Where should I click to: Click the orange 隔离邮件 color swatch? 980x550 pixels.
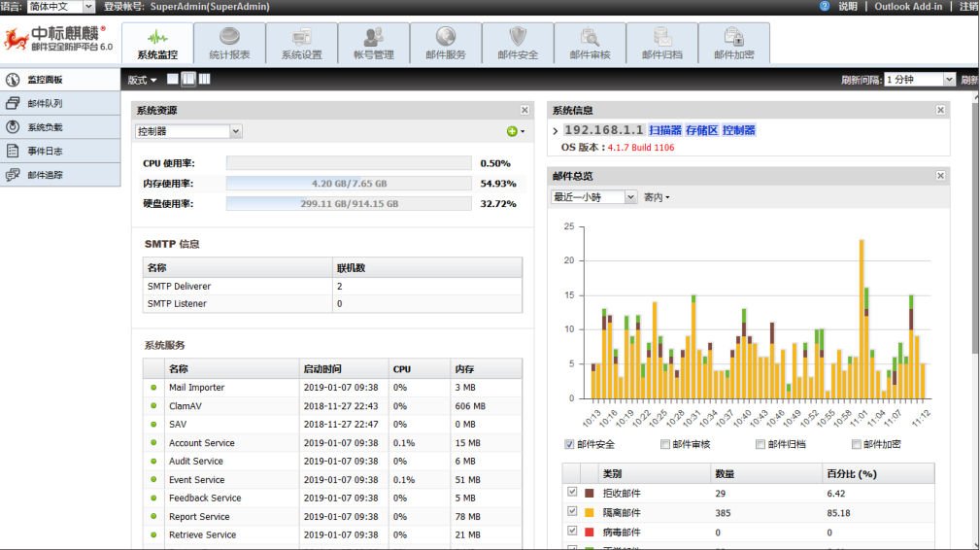pos(589,512)
